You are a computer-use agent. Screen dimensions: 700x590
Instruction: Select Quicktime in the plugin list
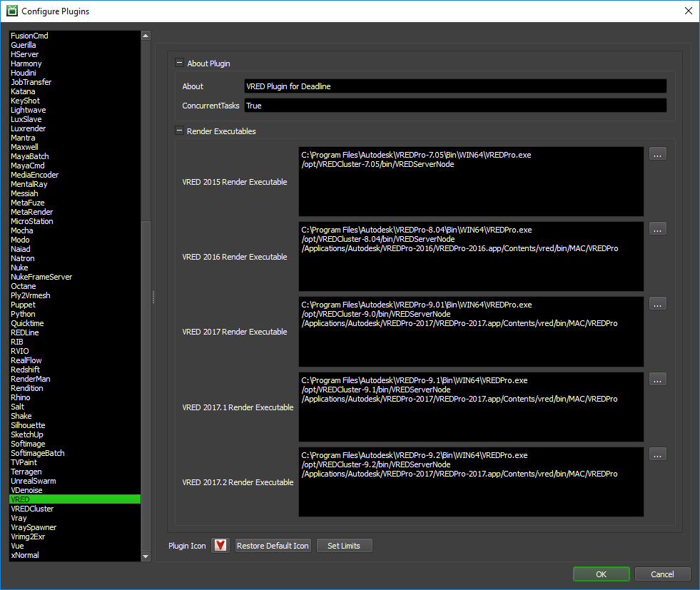point(75,324)
